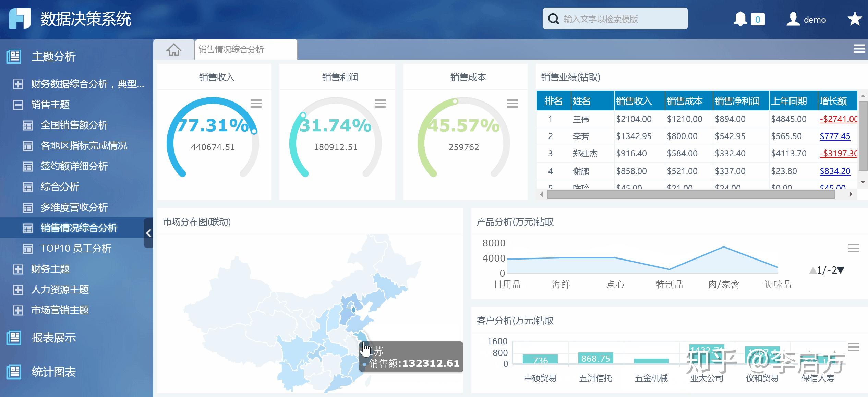Click the search template input field
Screen dimensions: 868x397
[615, 19]
